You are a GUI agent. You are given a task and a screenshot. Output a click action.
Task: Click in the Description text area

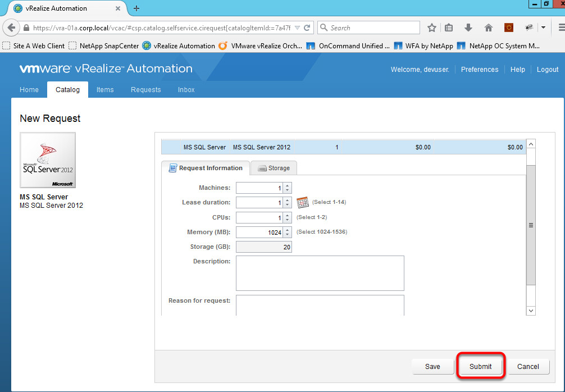pos(320,273)
